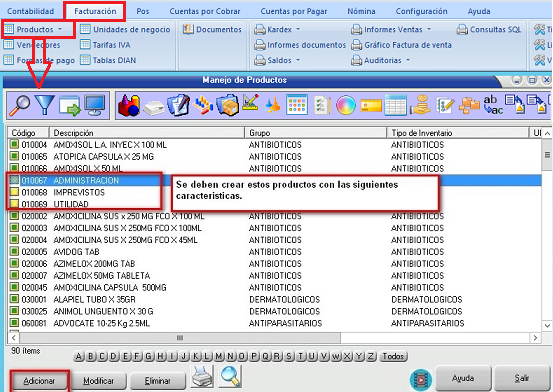Open the Cuentas por Pagar tab
553x392 pixels.
coord(293,11)
